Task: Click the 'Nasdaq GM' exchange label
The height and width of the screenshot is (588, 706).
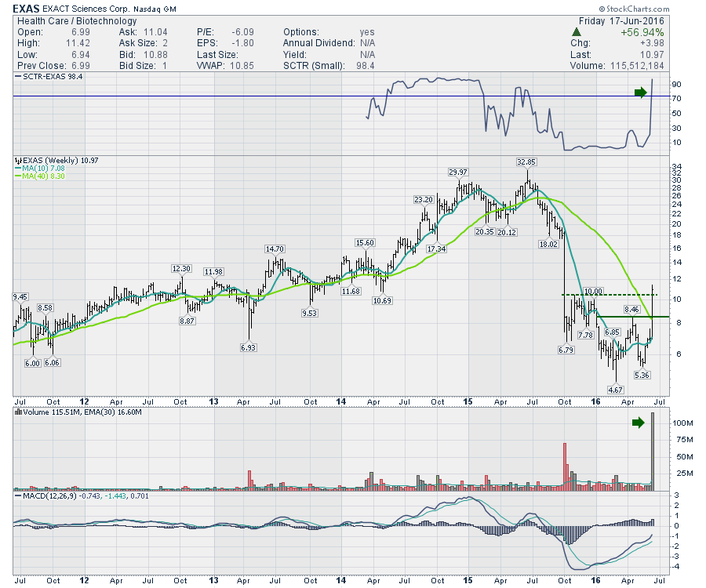Action: pyautogui.click(x=155, y=9)
